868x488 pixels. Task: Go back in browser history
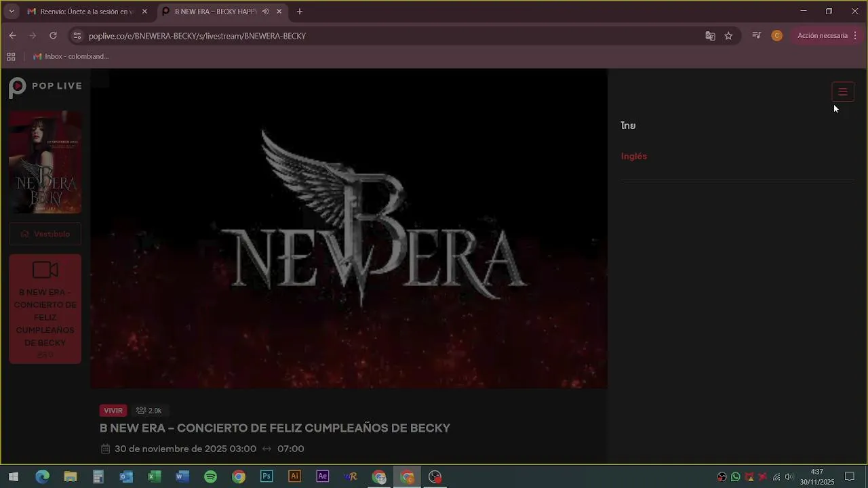coord(12,36)
